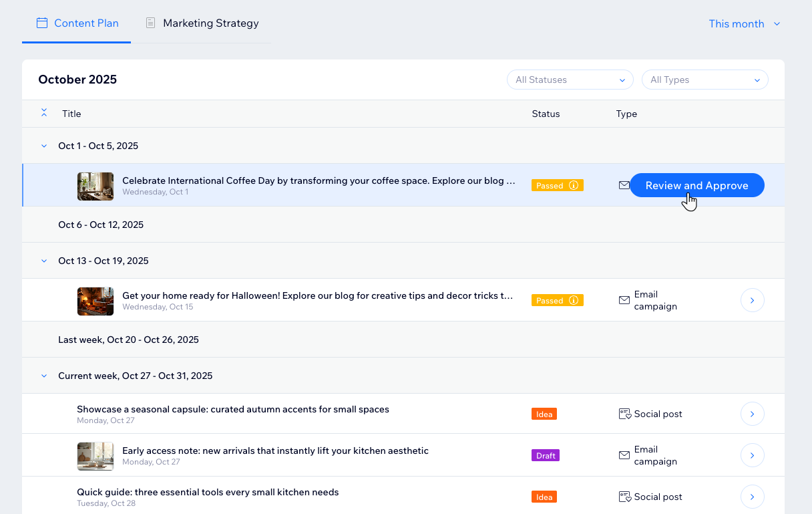
Task: Collapse the Oct 13 - Oct 19 group
Action: point(44,261)
